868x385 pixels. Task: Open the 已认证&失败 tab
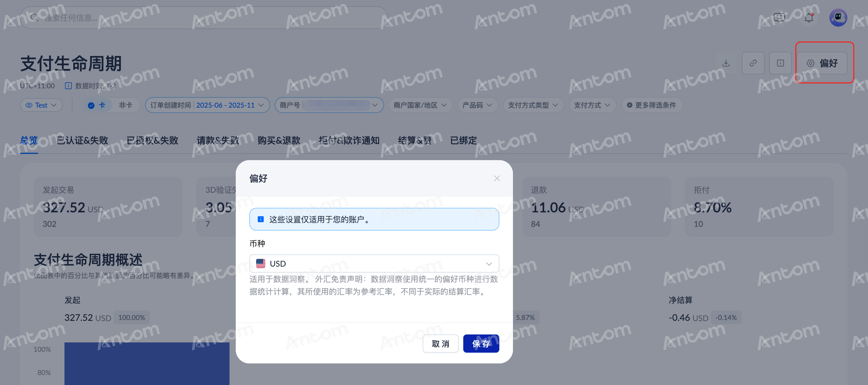pos(82,140)
